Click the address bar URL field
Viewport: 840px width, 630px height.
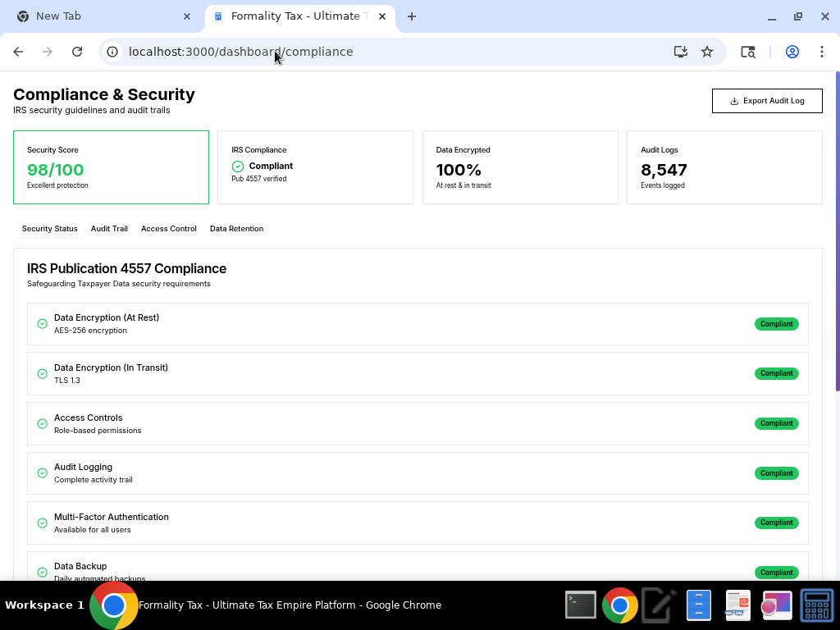[x=394, y=52]
